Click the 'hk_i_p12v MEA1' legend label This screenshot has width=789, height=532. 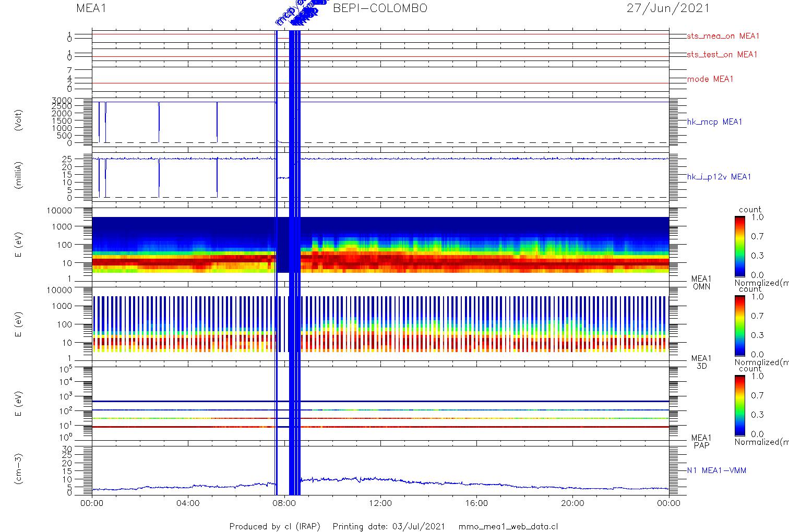719,177
